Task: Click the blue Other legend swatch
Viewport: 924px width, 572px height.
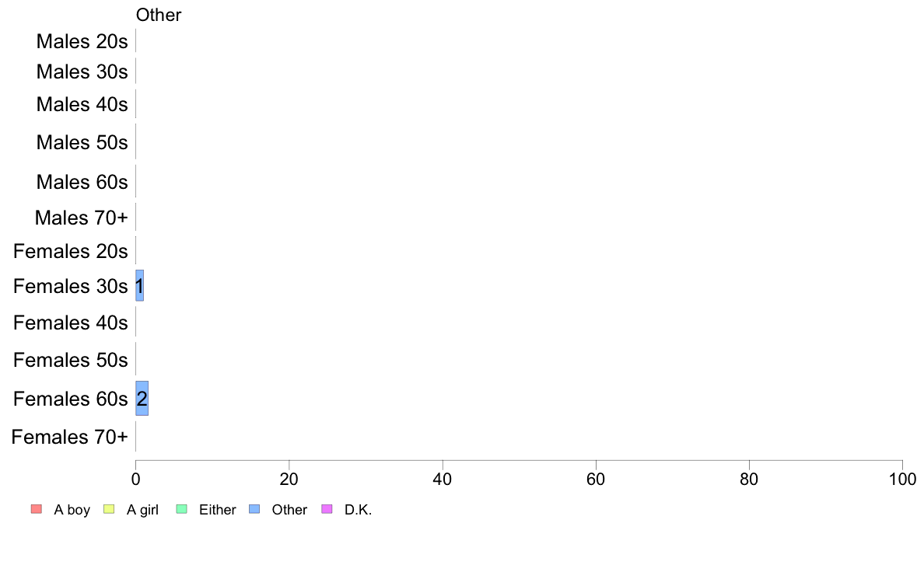Action: [x=254, y=509]
